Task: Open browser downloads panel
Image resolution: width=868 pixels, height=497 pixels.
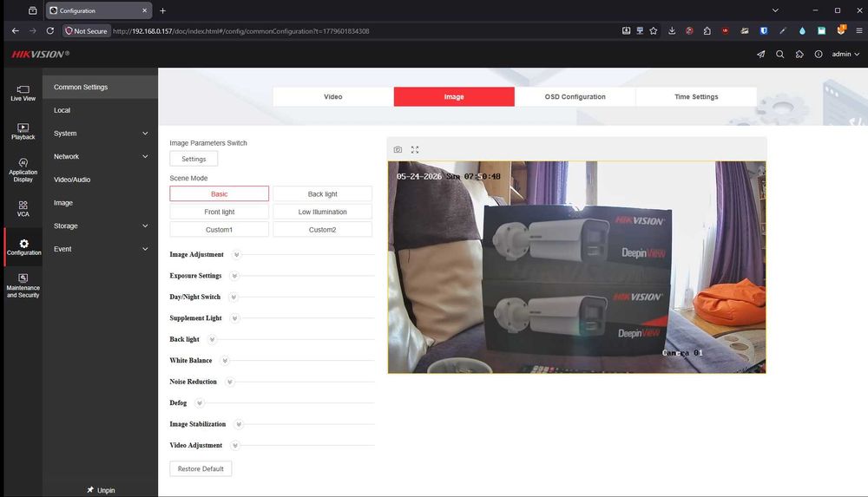Action: 672,31
